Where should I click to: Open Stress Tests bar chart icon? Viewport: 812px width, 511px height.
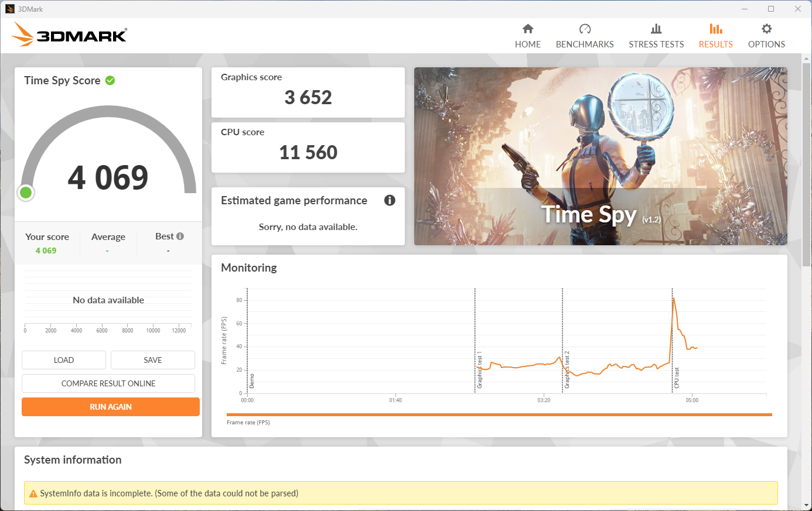656,29
